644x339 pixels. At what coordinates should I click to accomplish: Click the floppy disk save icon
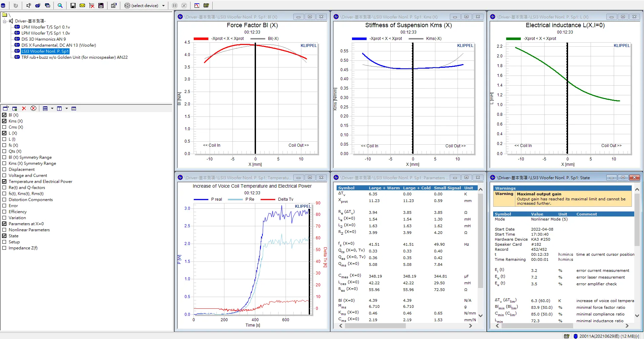[x=73, y=5]
